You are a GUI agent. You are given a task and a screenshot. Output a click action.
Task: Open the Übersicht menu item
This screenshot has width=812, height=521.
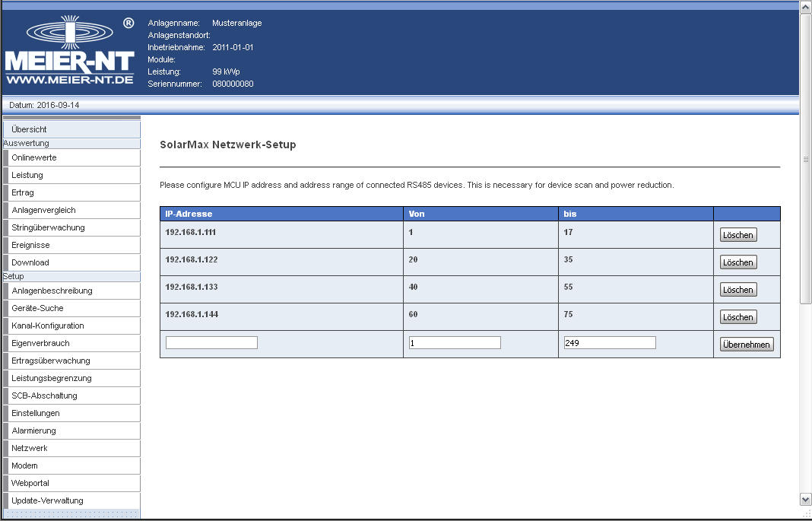coord(71,129)
